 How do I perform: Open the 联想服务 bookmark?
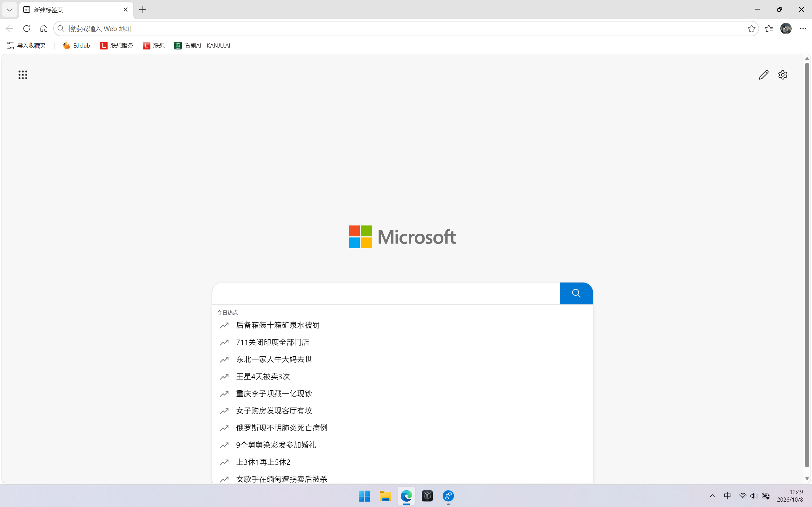pos(116,46)
